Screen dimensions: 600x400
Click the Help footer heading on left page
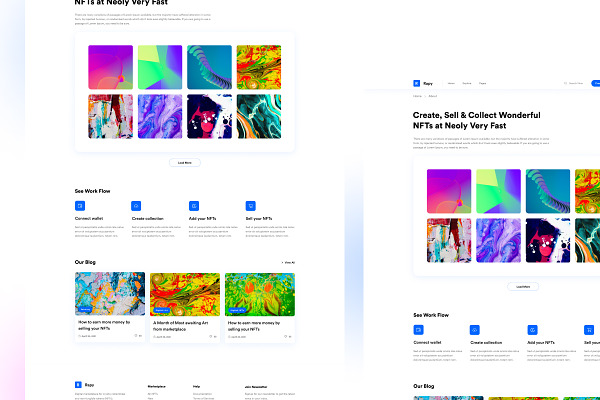point(196,386)
